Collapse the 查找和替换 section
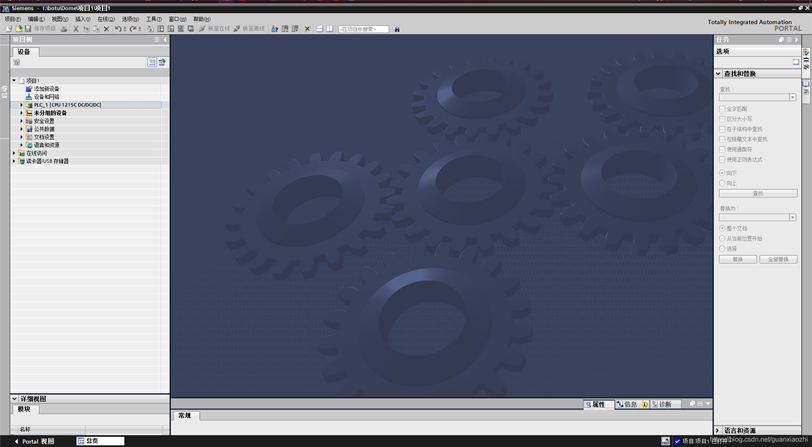The image size is (812, 447). point(719,74)
